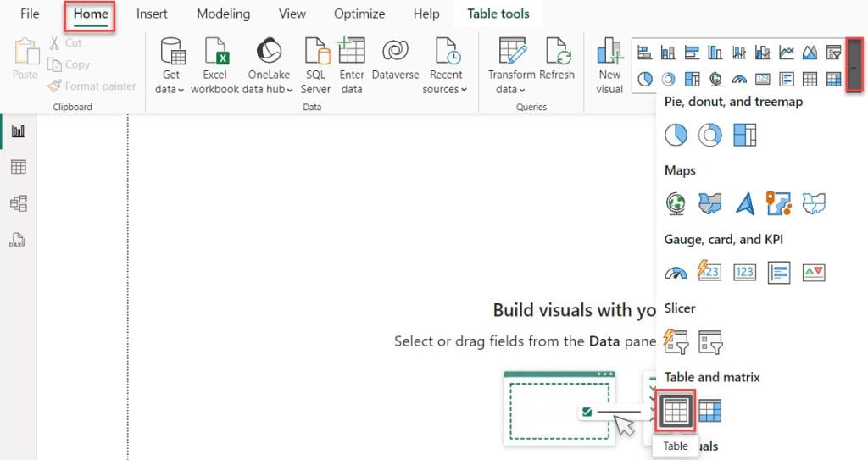Pick the matrix visual in ribbon gallery
The image size is (868, 460).
point(834,79)
